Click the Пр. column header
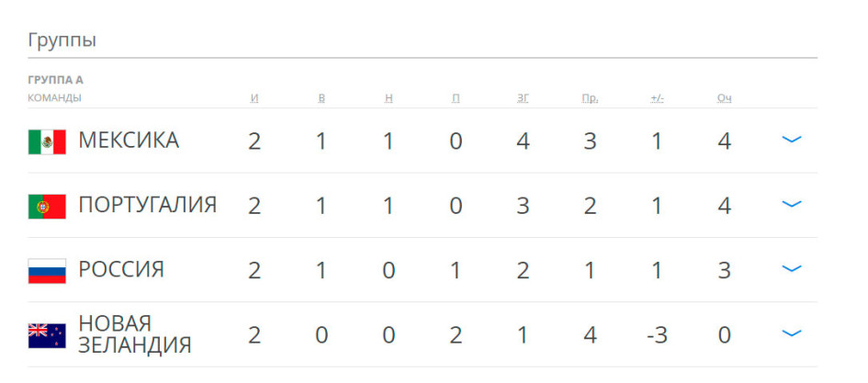This screenshot has height=383, width=868. coord(590,98)
